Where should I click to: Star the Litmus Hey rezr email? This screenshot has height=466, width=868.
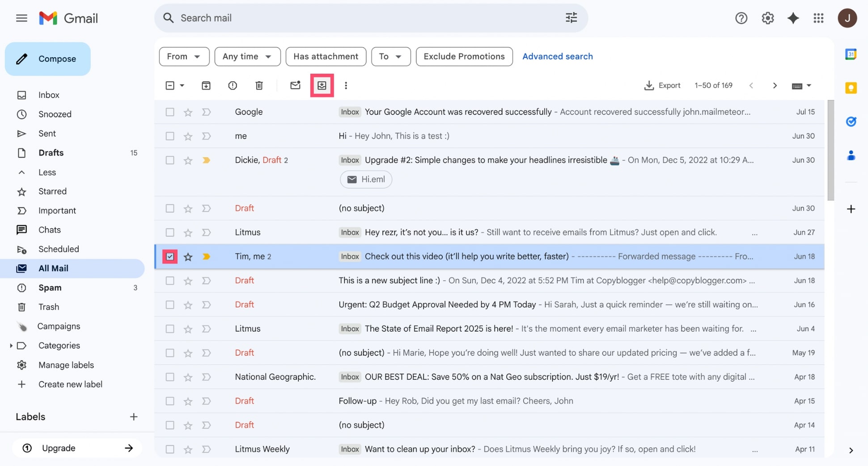188,232
